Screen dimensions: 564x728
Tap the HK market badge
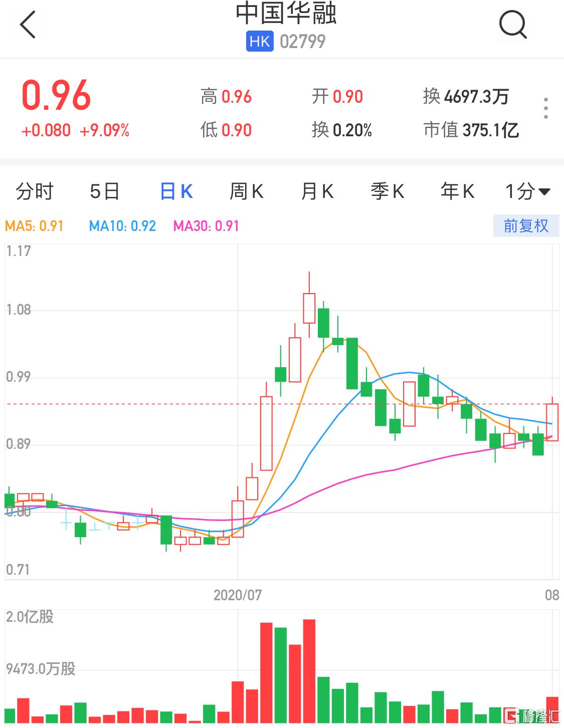[260, 41]
